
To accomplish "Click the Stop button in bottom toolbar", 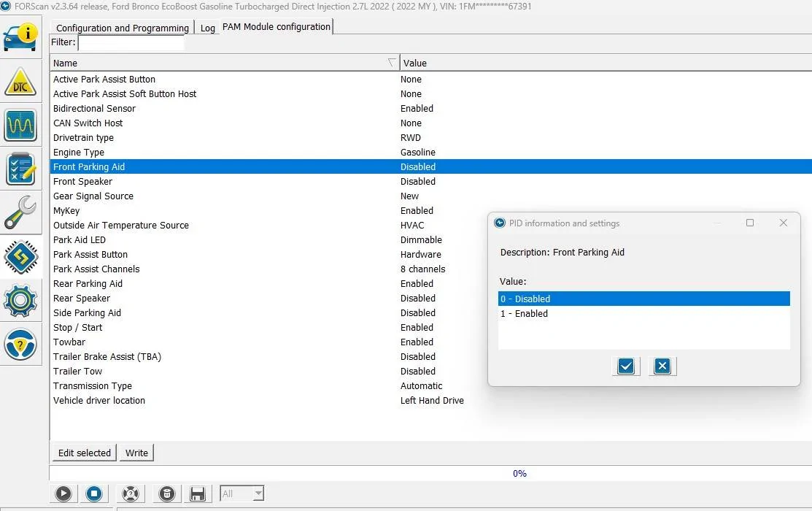I will [93, 493].
